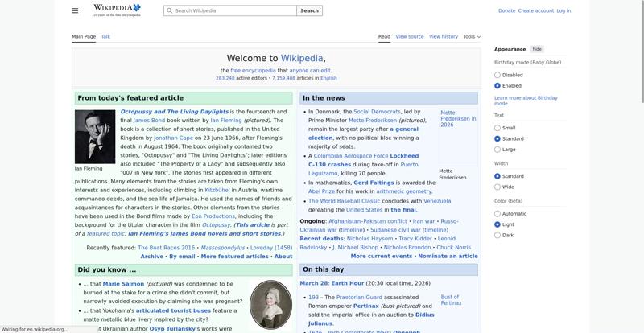This screenshot has height=333, width=644.
Task: Set width to Wide
Action: tap(497, 187)
